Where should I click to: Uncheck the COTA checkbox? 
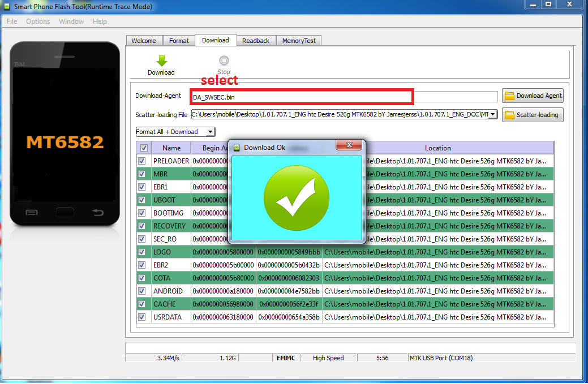pos(141,278)
